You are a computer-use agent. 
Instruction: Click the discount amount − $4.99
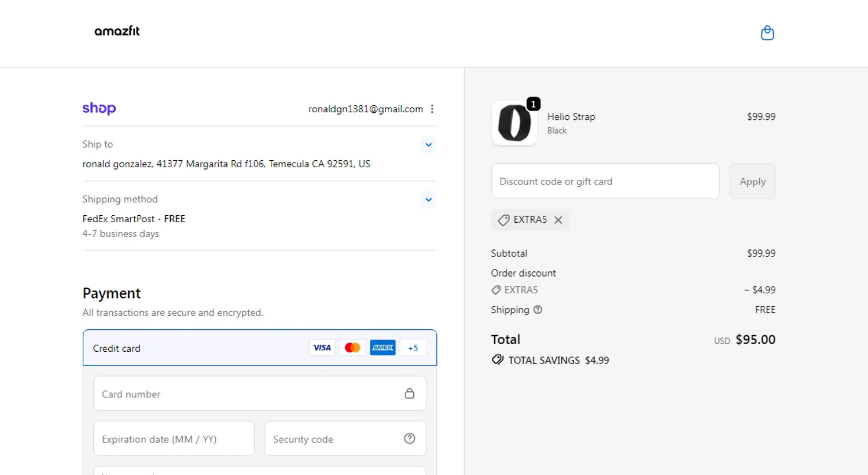[x=760, y=290]
